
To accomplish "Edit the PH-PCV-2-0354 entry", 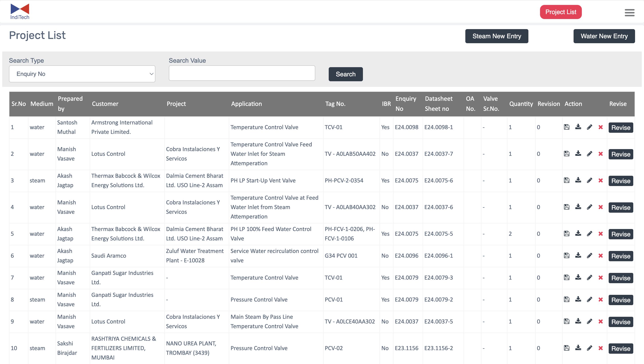I will click(x=589, y=180).
